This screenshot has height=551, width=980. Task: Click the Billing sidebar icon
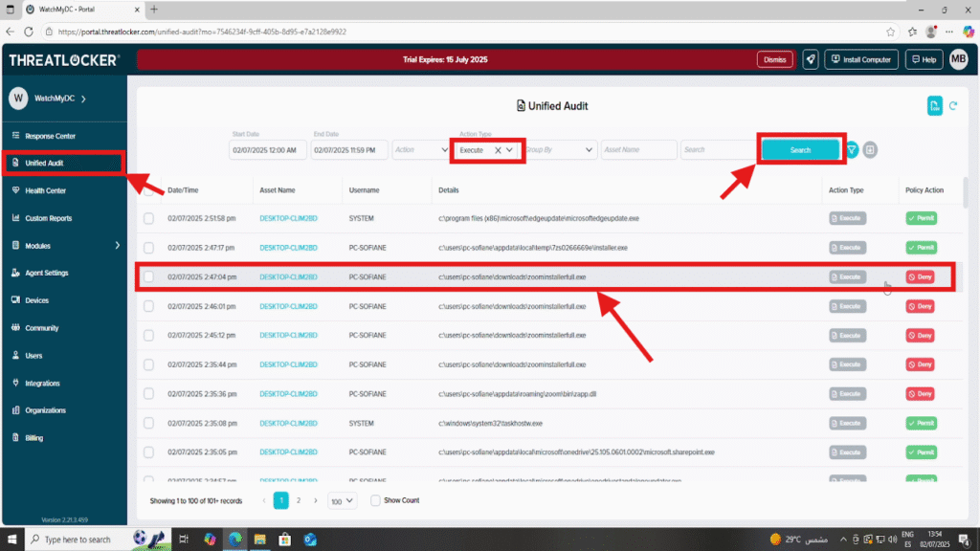coord(15,437)
